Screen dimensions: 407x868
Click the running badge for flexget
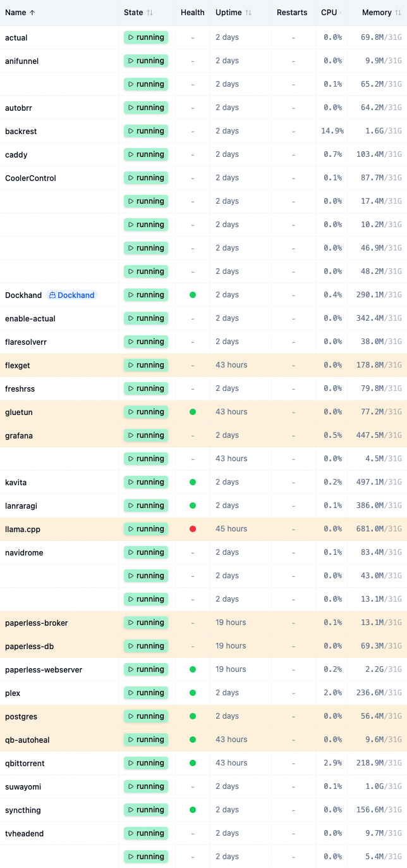pos(146,365)
